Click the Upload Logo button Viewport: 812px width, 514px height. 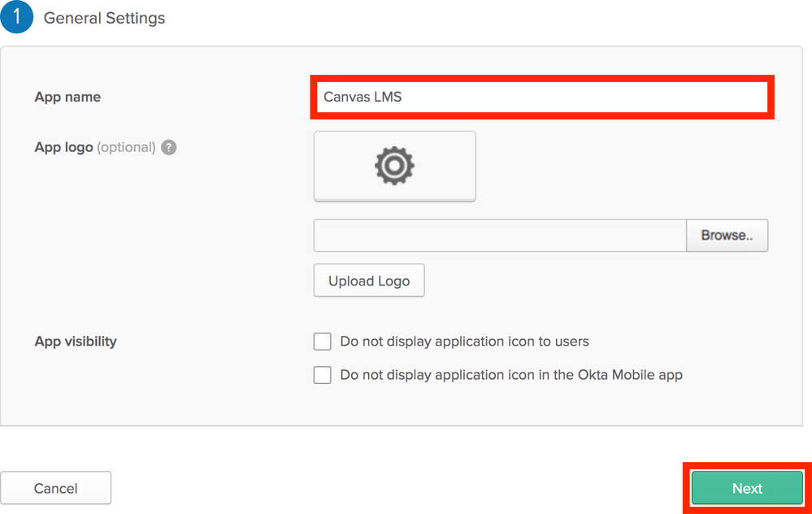pyautogui.click(x=369, y=281)
